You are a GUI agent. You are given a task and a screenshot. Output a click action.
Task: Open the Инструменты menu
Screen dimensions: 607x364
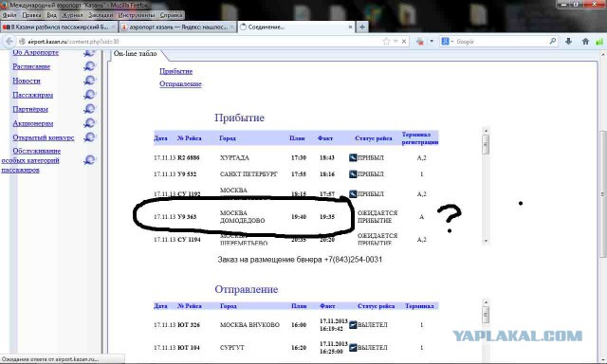(x=137, y=15)
